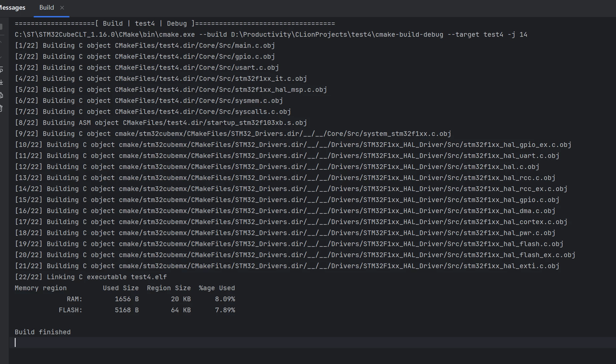The width and height of the screenshot is (616, 364).
Task: Click the 'Used Size' column header
Action: click(x=121, y=288)
